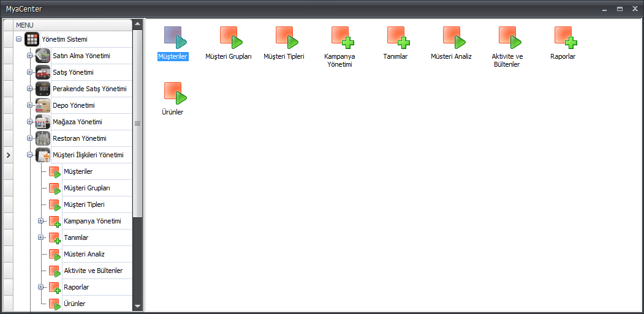Image resolution: width=644 pixels, height=314 pixels.
Task: Open Kampanya Yönetimi large icon
Action: tap(339, 38)
